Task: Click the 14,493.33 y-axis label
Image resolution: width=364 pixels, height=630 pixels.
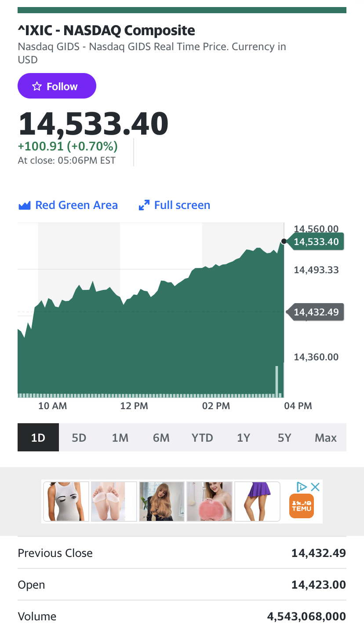Action: tap(316, 270)
